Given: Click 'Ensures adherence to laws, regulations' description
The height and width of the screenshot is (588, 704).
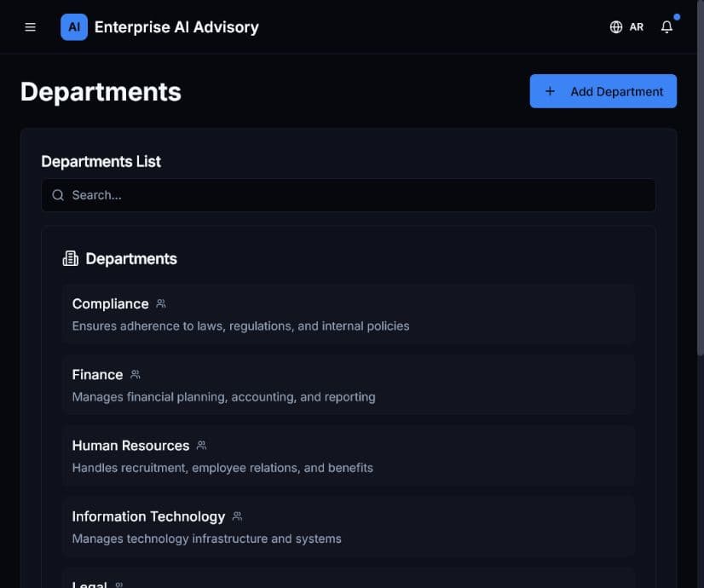Looking at the screenshot, I should click(240, 326).
